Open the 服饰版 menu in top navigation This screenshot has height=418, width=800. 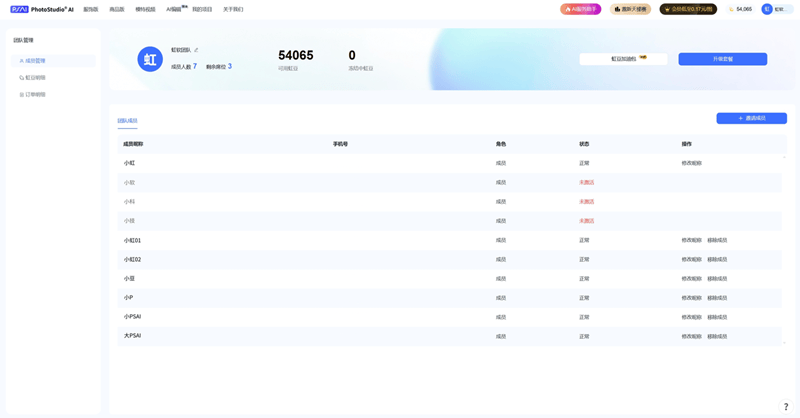91,9
